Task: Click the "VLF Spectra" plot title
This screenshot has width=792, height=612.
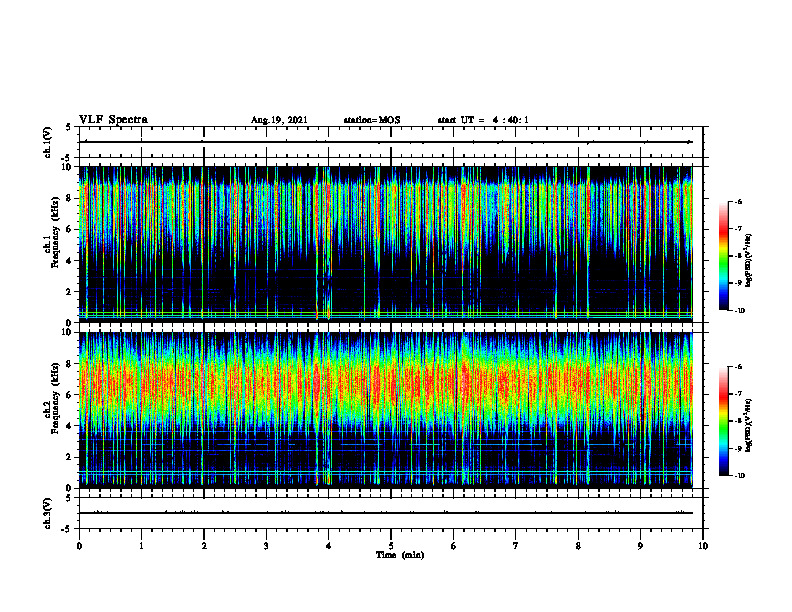Action: [x=113, y=120]
